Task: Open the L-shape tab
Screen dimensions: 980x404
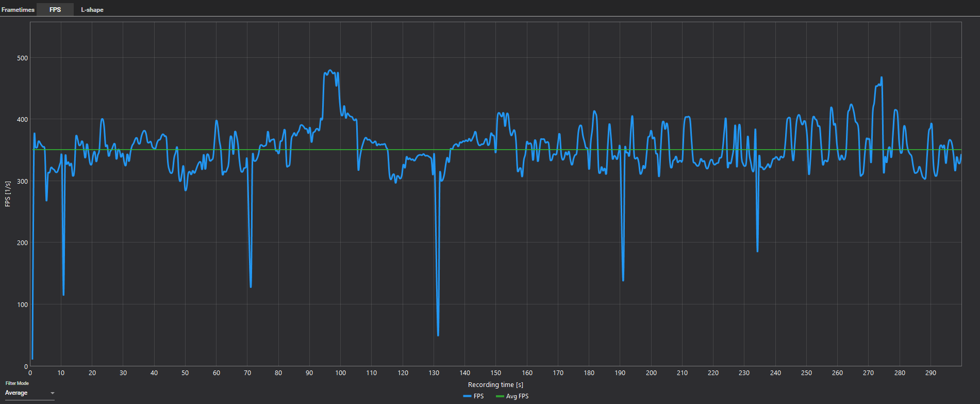Action: (92, 10)
